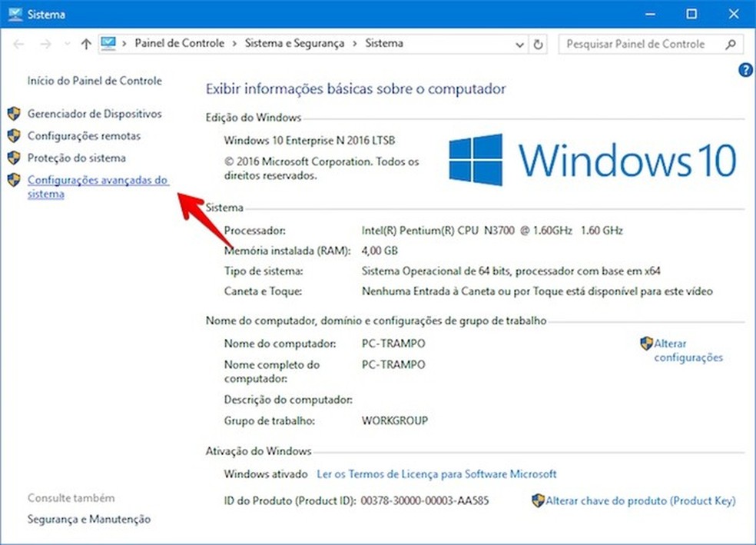Viewport: 756px width, 545px height.
Task: Go up one level with up arrow
Action: point(86,45)
